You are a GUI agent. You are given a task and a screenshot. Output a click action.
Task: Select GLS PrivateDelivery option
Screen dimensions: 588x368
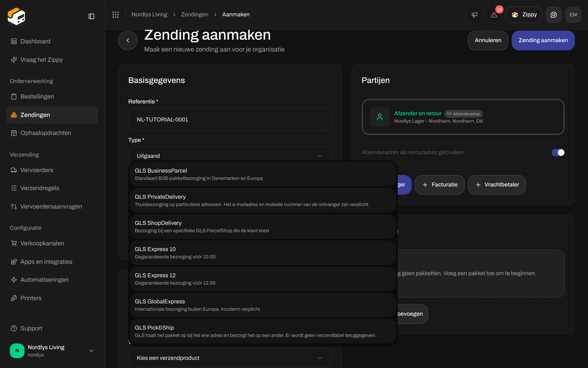[263, 200]
